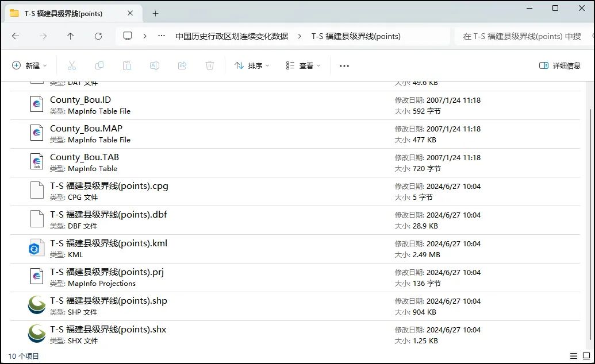Open the 排序 sort dropdown

tap(252, 65)
